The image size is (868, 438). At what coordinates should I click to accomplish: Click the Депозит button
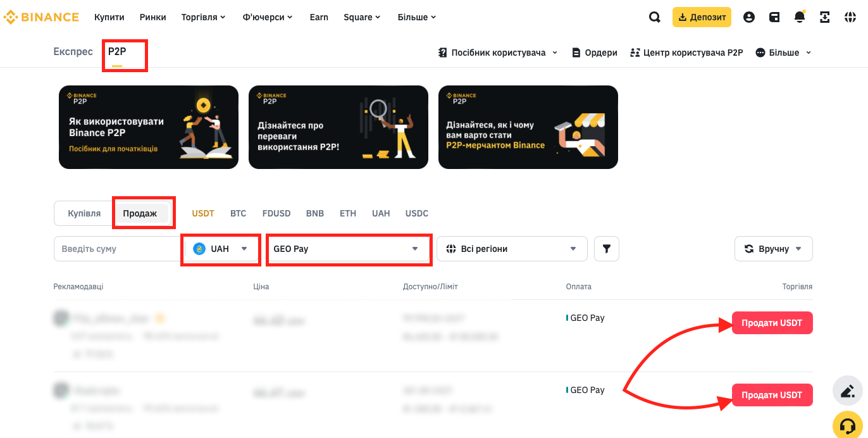[x=702, y=17]
